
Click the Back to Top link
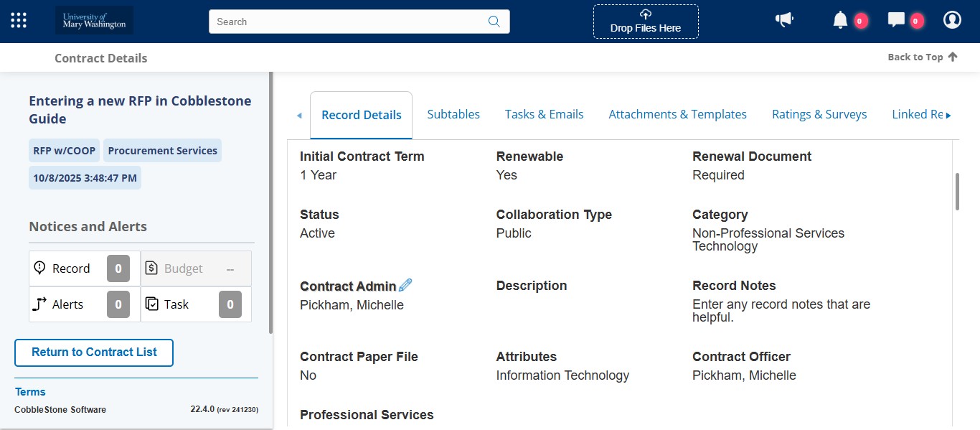(922, 56)
